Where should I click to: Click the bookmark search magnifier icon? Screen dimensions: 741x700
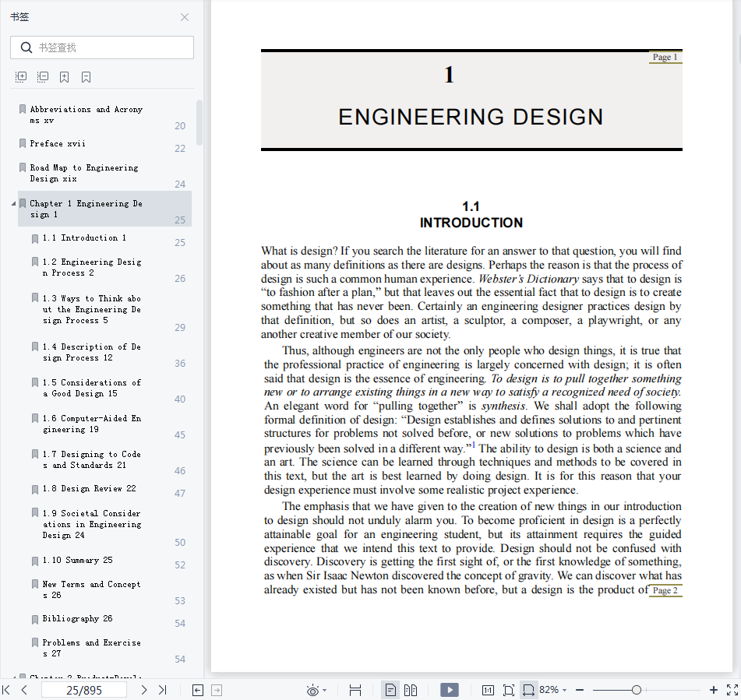(x=26, y=47)
